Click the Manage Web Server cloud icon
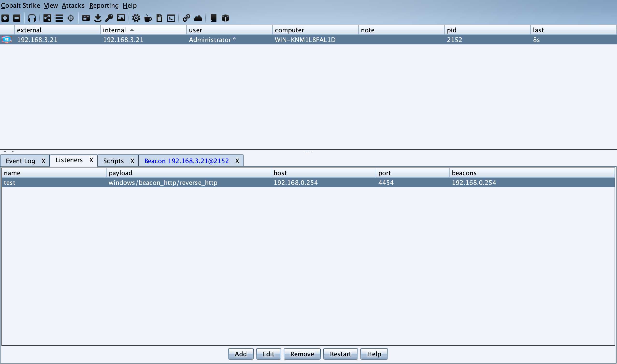Viewport: 617px width, 364px height. (x=198, y=18)
